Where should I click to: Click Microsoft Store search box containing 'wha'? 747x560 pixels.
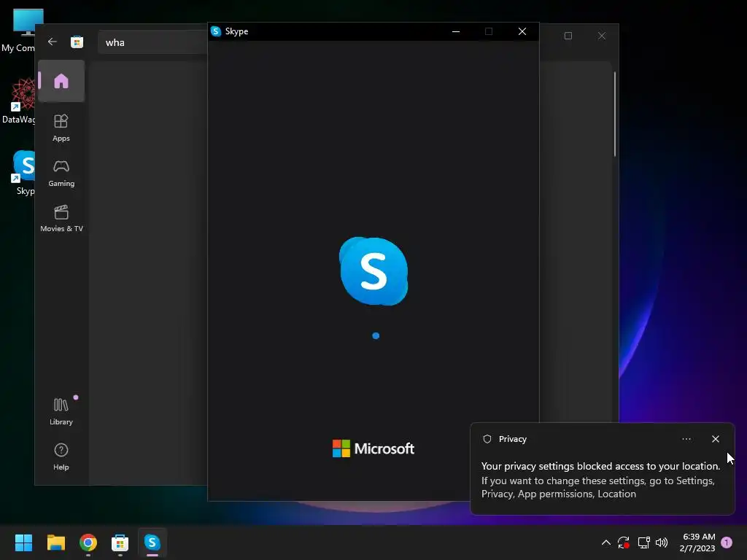152,42
